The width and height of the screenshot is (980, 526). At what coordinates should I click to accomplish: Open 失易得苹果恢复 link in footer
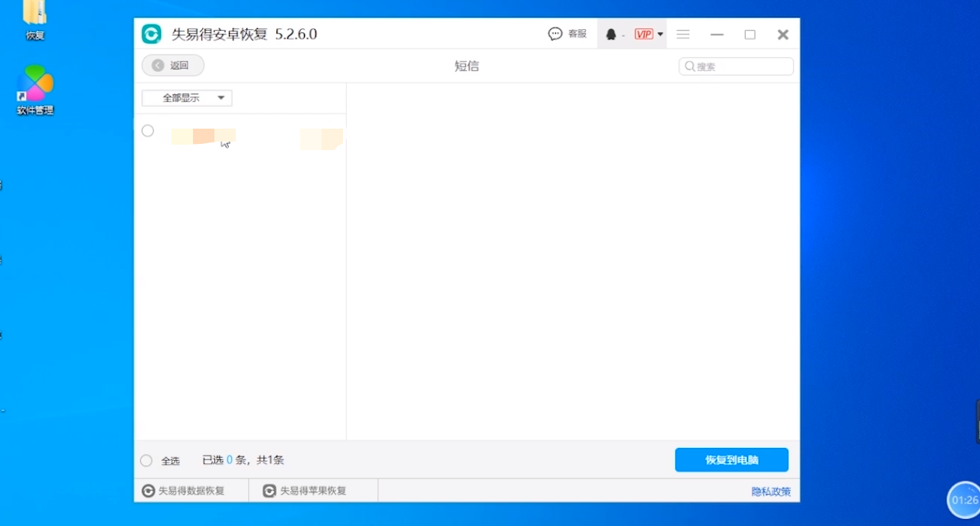coord(305,491)
